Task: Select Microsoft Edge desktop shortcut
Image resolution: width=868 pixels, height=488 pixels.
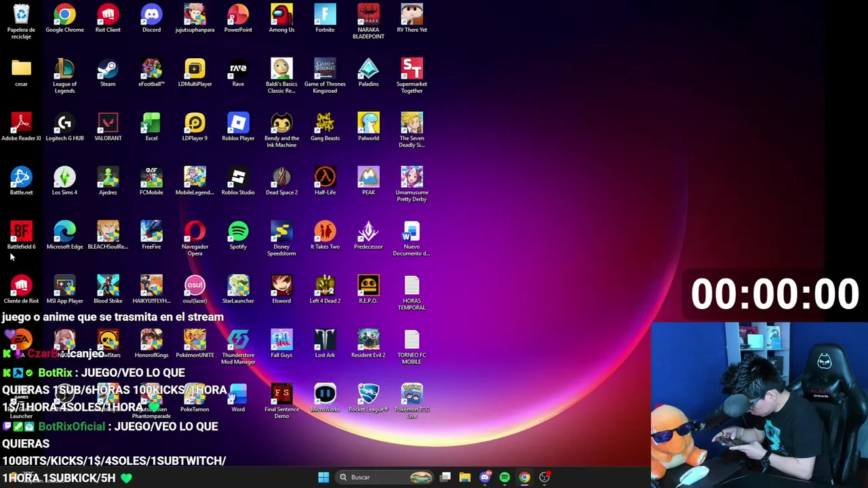Action: tap(64, 235)
